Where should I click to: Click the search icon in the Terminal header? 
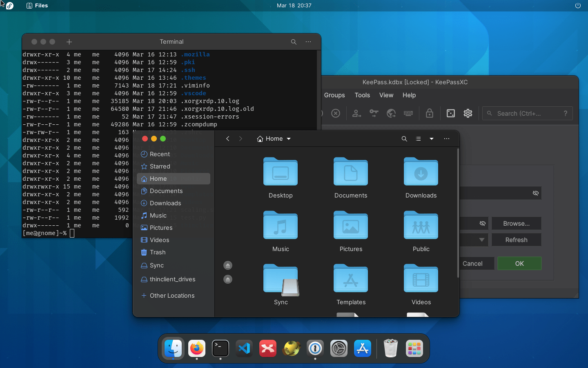pos(294,42)
